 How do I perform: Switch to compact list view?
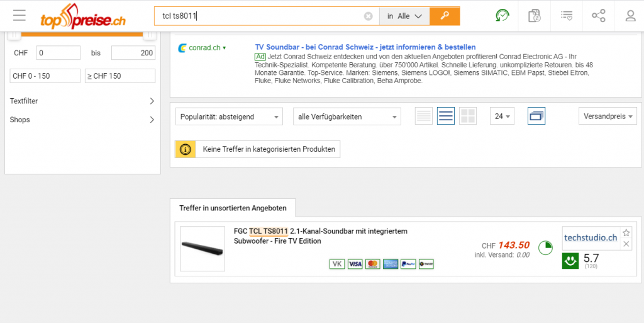pyautogui.click(x=424, y=116)
